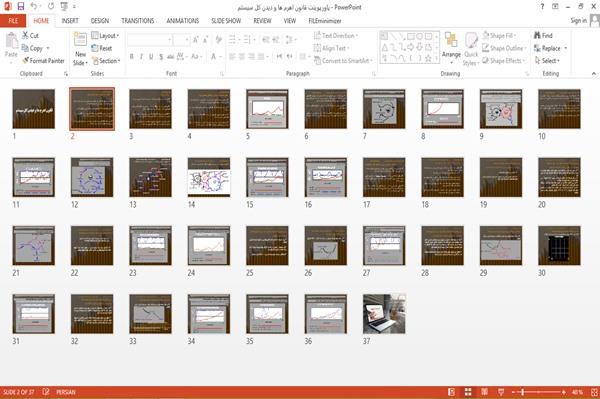
Task: Click Fit slide to window icon
Action: point(594,392)
